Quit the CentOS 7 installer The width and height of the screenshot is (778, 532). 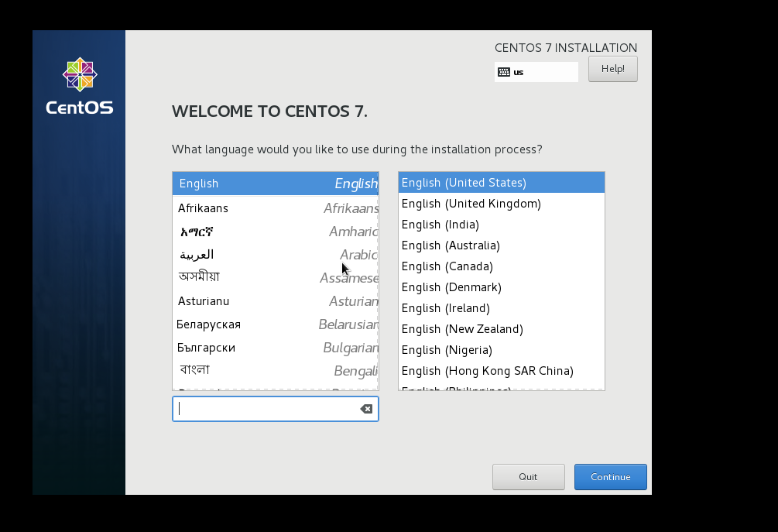[528, 476]
